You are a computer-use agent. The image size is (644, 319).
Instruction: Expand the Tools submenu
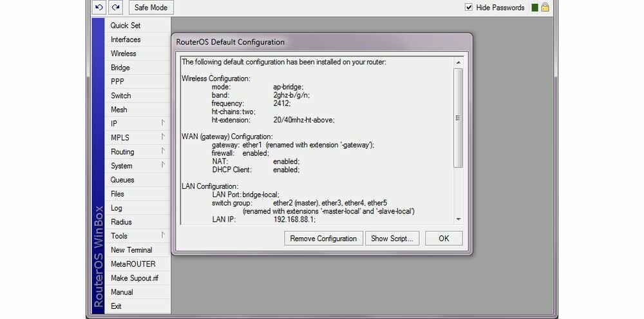137,236
